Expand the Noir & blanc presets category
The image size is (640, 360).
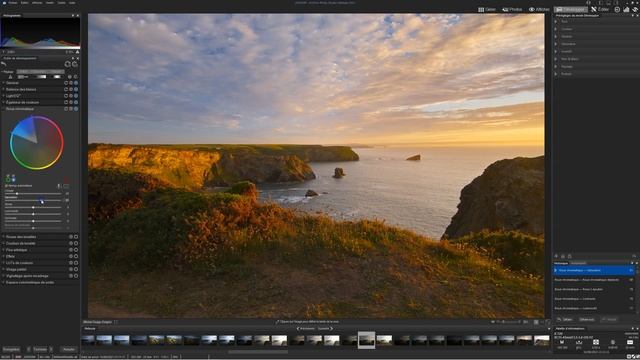pyautogui.click(x=556, y=59)
